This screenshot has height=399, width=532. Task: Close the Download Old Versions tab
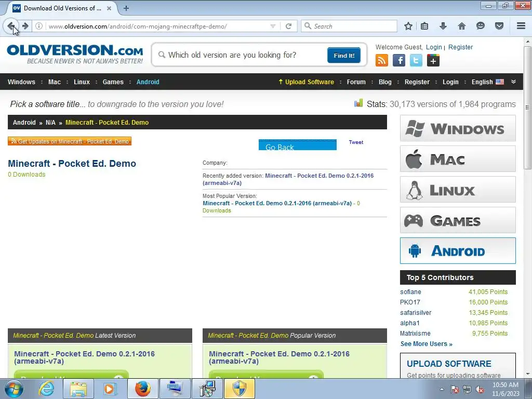(109, 8)
